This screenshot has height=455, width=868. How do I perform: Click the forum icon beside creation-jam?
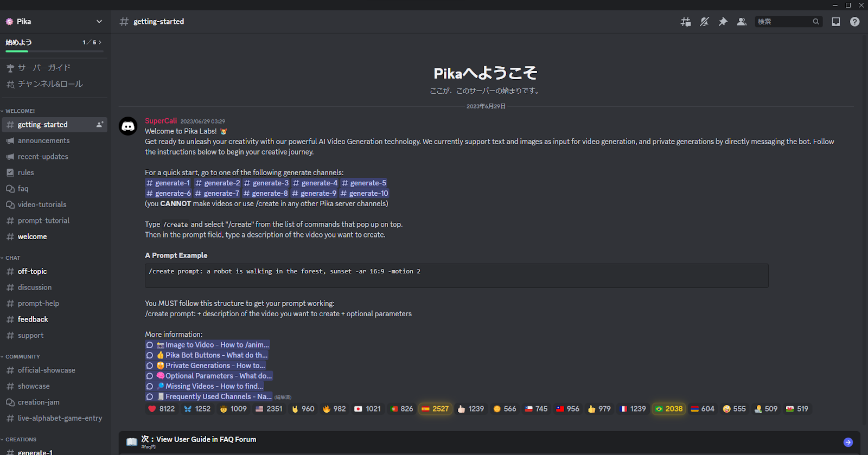pos(10,402)
